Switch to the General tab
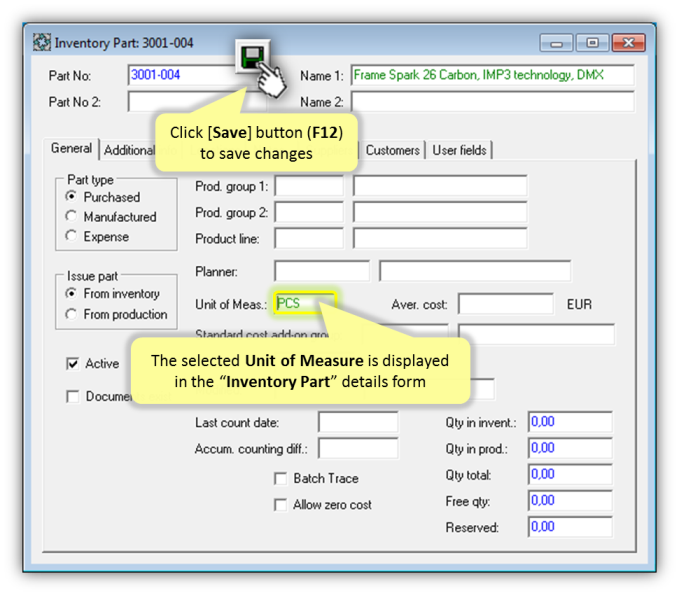The image size is (679, 595). pyautogui.click(x=72, y=149)
